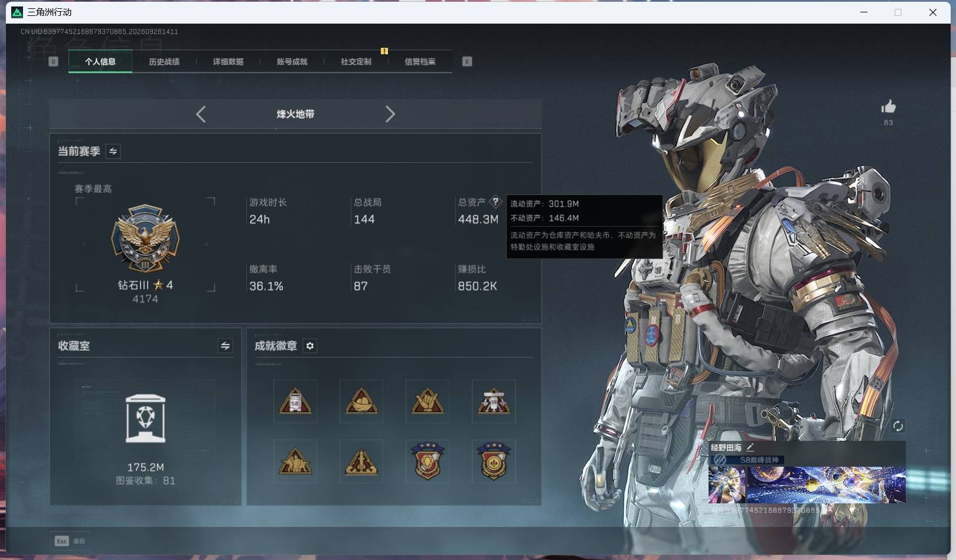Click the 总资产 question mark help icon
The height and width of the screenshot is (560, 956).
(x=495, y=202)
